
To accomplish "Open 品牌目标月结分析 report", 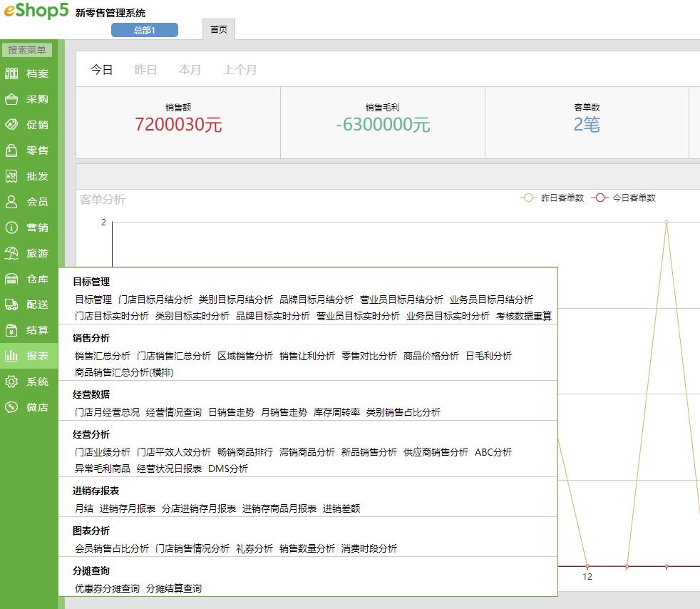I will pos(316,300).
